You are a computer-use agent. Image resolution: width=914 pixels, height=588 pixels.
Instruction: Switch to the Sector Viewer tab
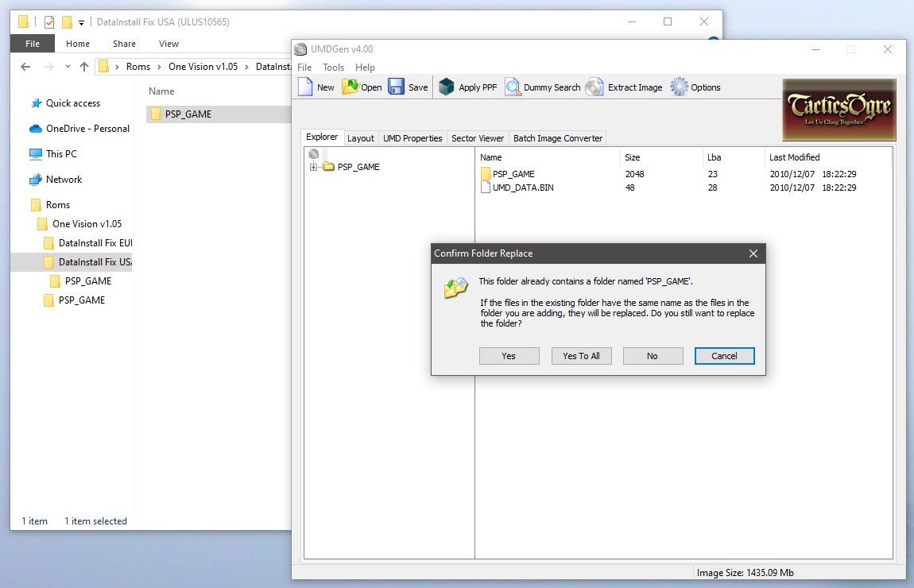478,138
